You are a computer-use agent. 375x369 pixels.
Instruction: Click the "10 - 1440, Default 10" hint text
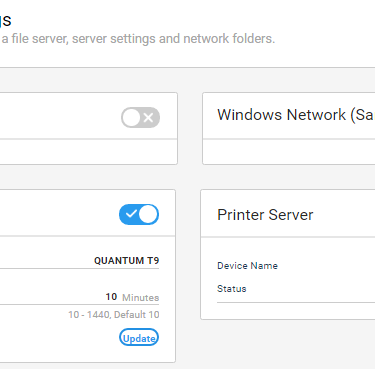click(114, 315)
